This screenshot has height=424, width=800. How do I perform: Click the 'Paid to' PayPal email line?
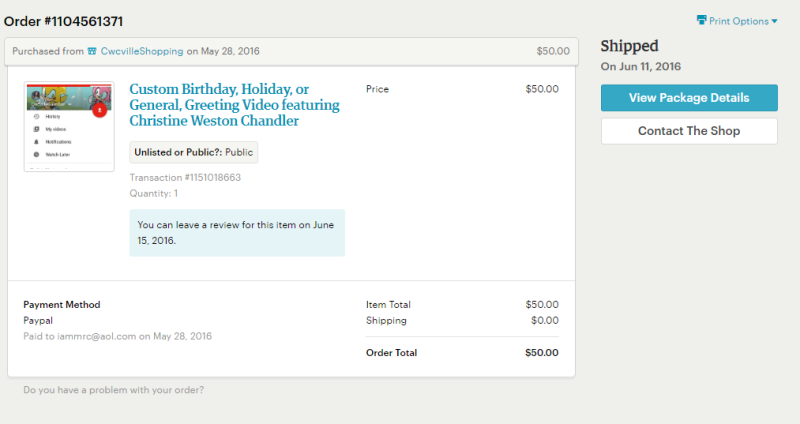(117, 336)
